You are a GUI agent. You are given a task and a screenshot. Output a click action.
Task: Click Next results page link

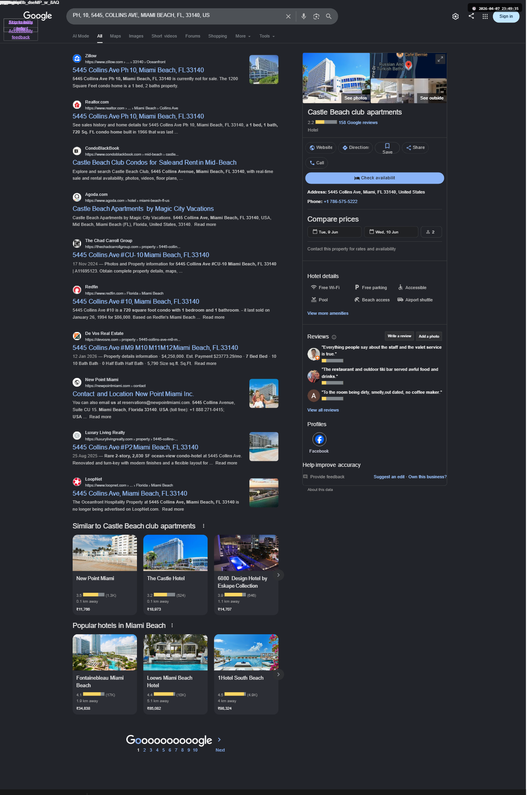tap(220, 750)
